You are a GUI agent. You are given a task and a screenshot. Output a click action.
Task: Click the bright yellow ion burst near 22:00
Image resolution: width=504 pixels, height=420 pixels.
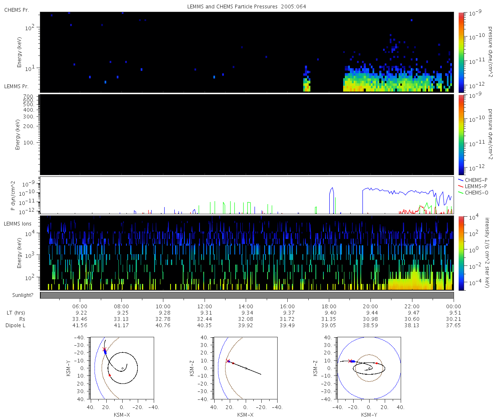pos(415,277)
